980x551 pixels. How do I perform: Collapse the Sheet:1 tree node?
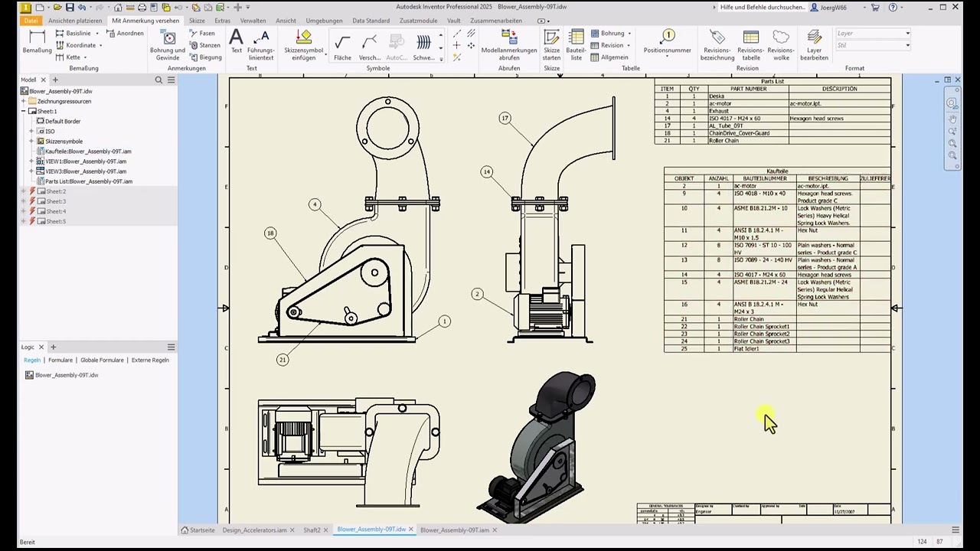(24, 111)
